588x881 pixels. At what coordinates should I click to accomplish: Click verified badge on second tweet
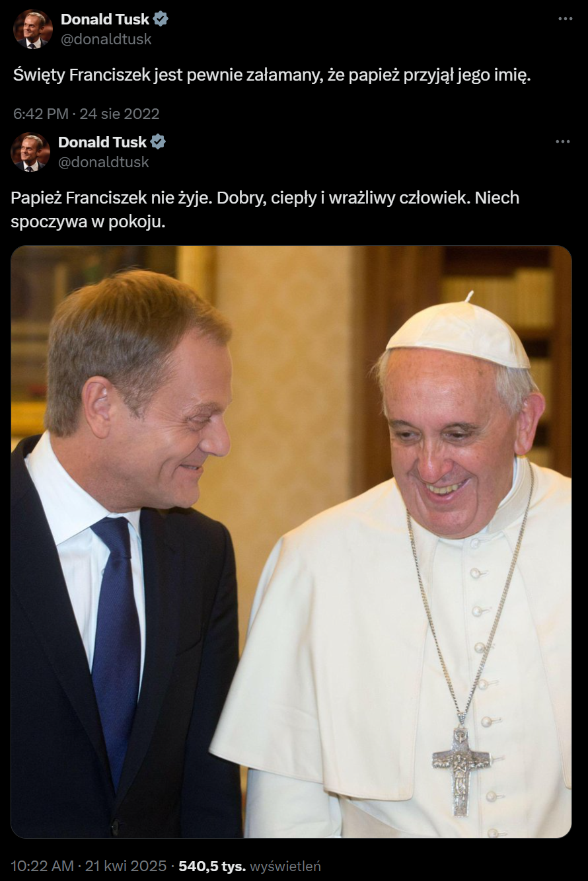pos(158,142)
